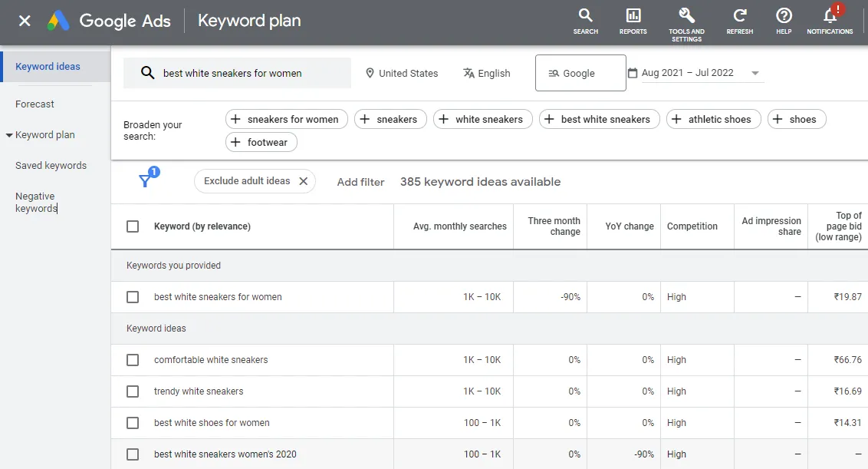Screen dimensions: 868x469
Task: Add 'best white sneakers' suggestion chip
Action: coord(599,119)
